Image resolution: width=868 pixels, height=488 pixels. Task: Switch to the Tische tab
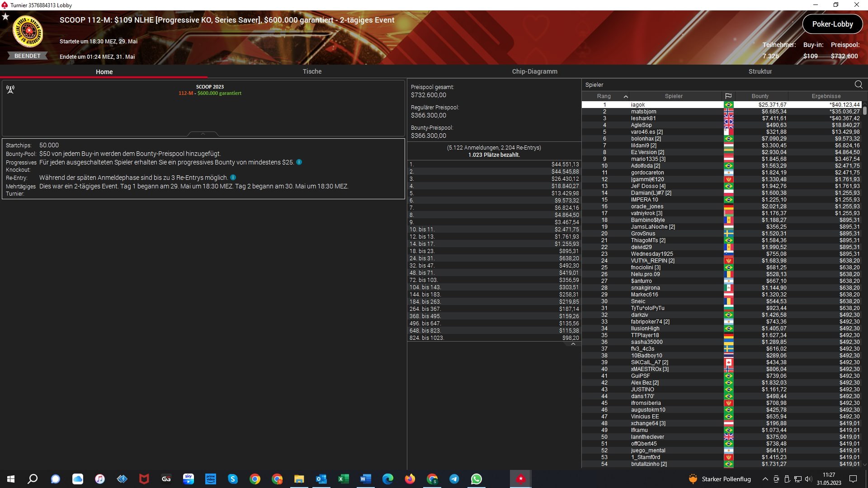coord(312,71)
